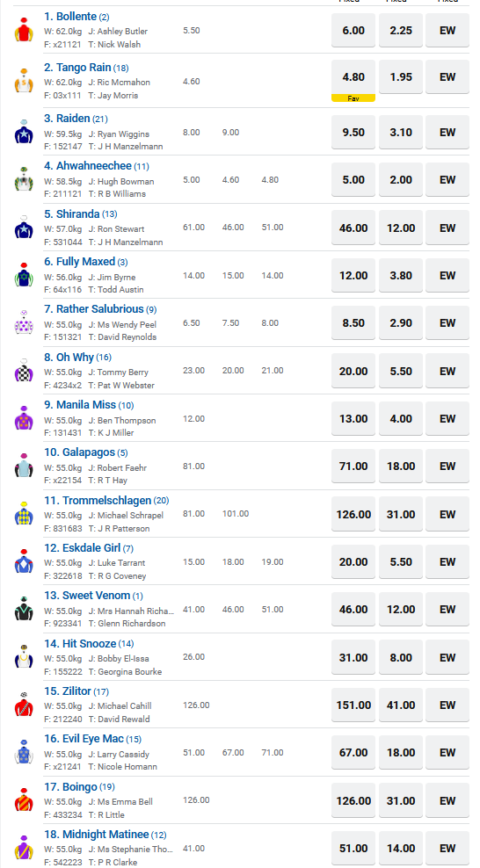Image resolution: width=480 pixels, height=868 pixels.
Task: Click Bollente's red jockey silk icon
Action: tap(24, 30)
